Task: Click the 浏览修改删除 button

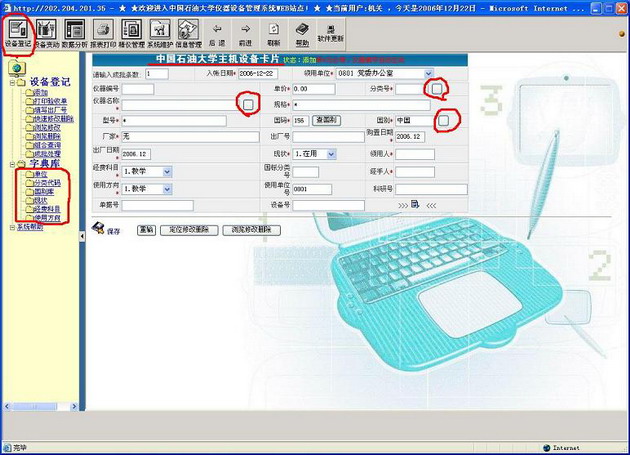Action: (x=255, y=230)
